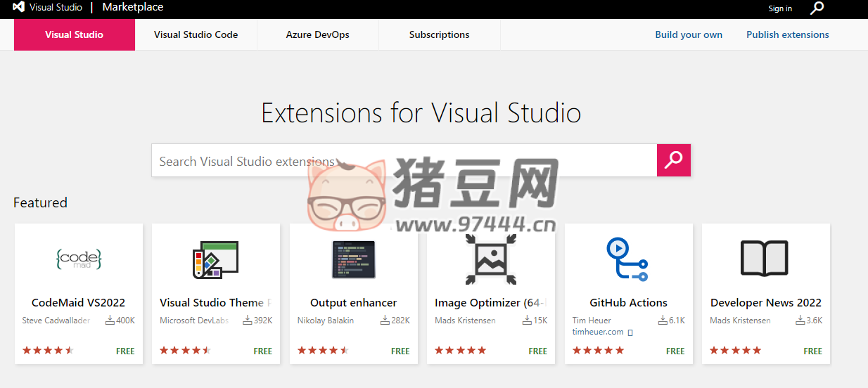Click the CodeMaid VS2022 logo
The width and height of the screenshot is (868, 388).
coord(79,259)
